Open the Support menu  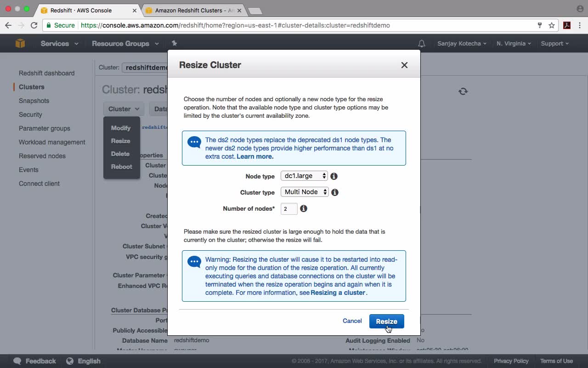pyautogui.click(x=554, y=44)
